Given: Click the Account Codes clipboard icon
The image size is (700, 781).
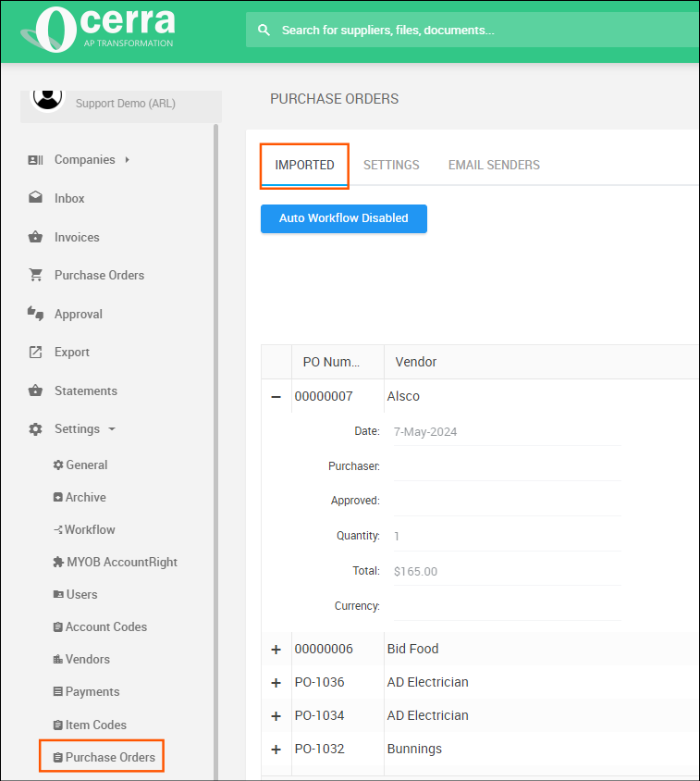Looking at the screenshot, I should 58,627.
